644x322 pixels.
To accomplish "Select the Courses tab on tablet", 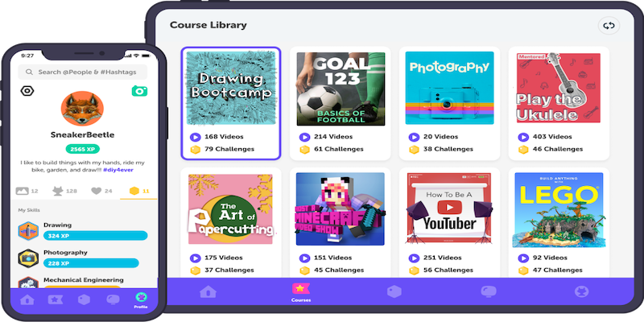I will click(x=301, y=292).
